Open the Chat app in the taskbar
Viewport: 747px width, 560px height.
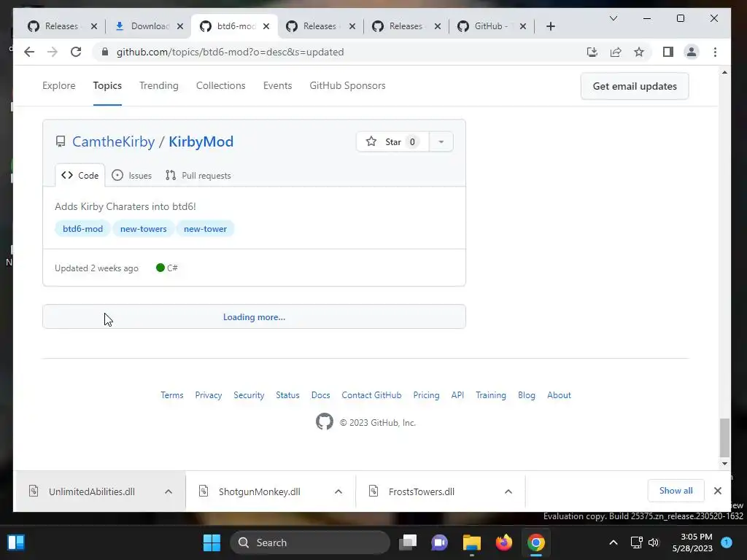click(440, 542)
